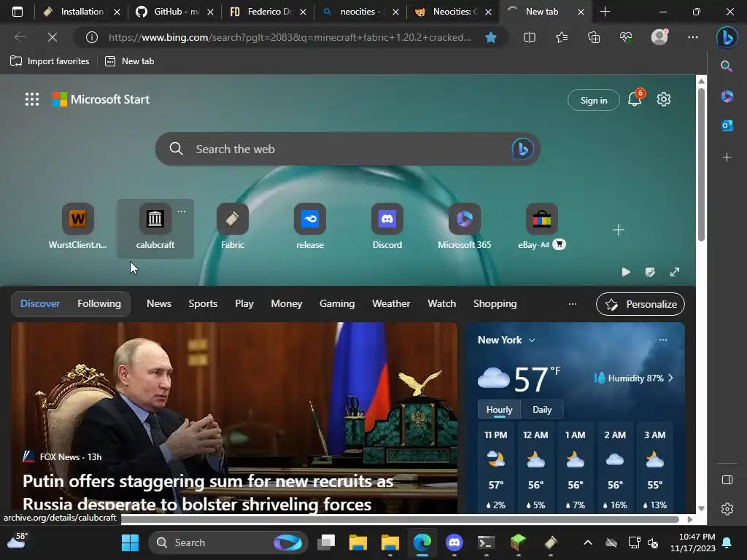Open the tab actions menu icon

tap(18, 12)
